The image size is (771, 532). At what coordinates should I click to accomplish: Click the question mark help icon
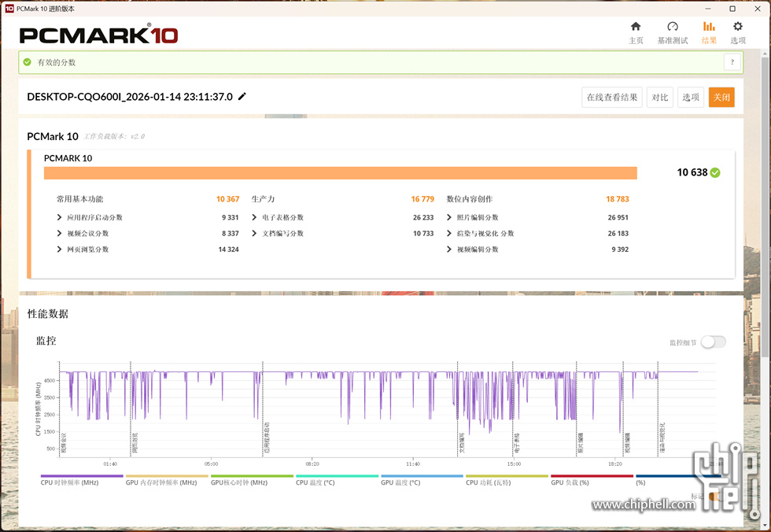[732, 62]
